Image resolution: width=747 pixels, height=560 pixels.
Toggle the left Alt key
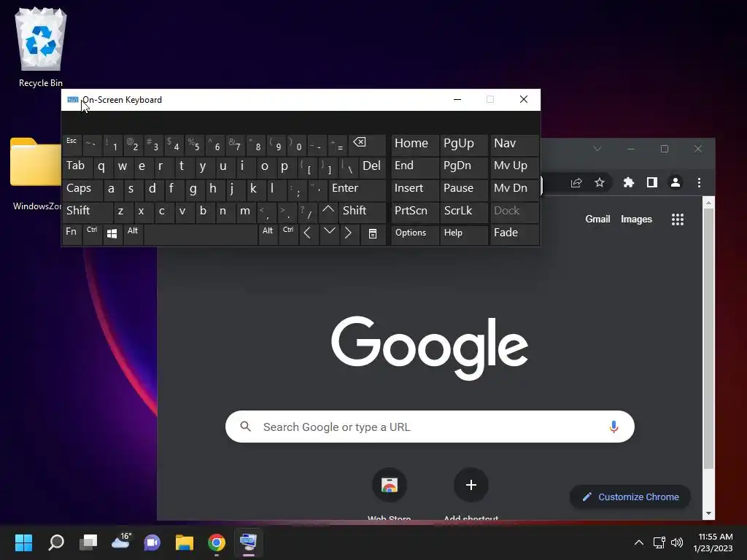pos(133,234)
